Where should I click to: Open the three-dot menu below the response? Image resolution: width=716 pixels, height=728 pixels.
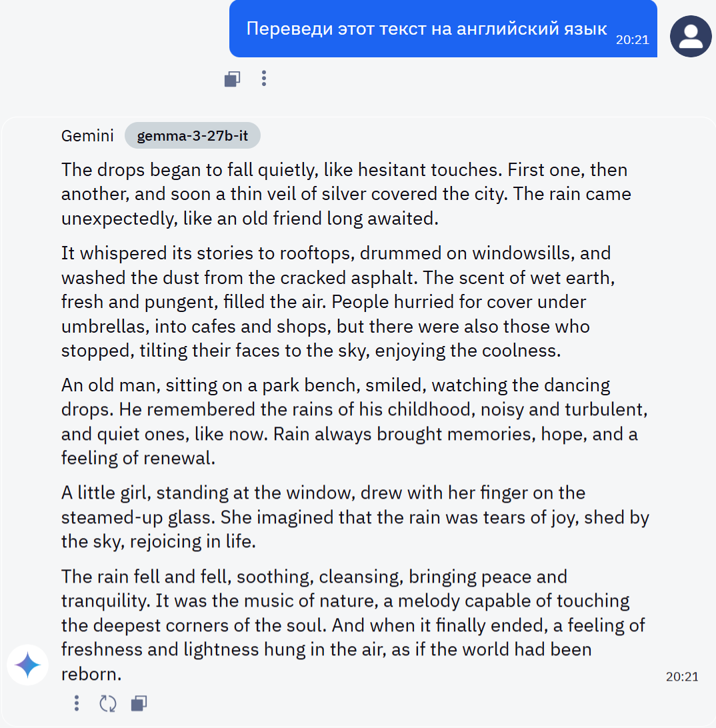coord(77,703)
